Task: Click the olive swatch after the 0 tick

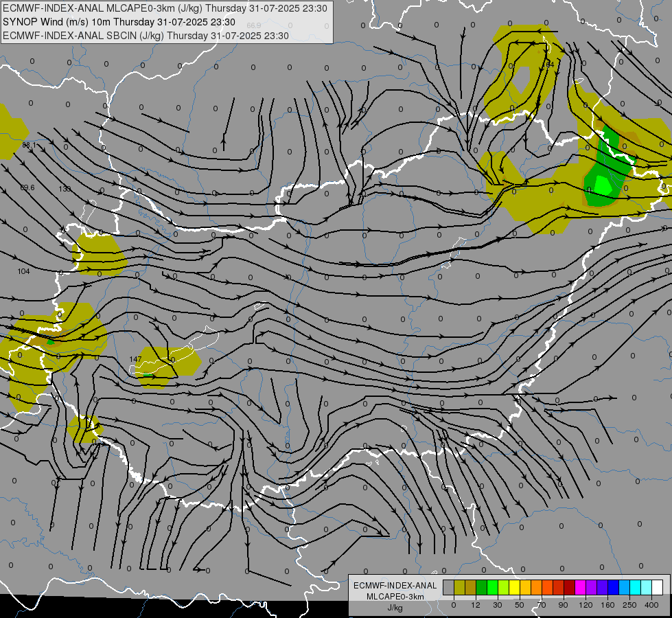Action: [459, 587]
